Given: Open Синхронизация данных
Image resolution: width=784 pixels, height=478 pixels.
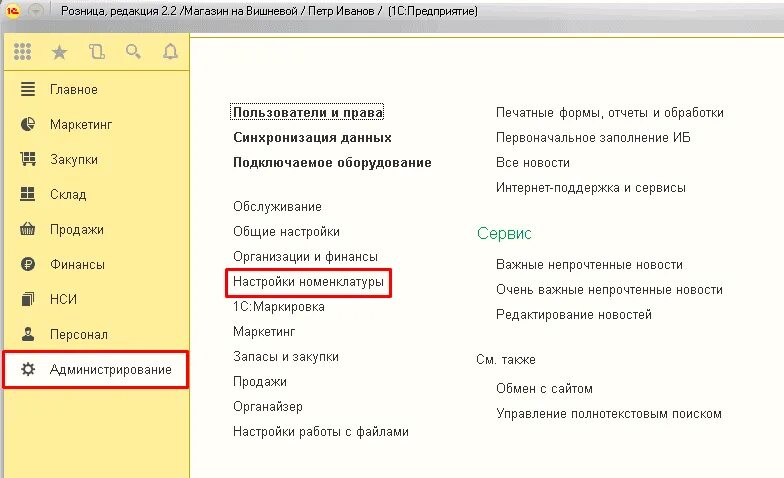Looking at the screenshot, I should [x=312, y=138].
